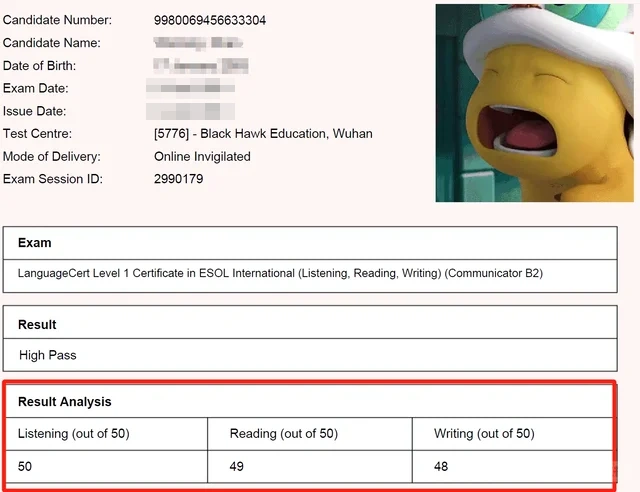
Task: Click the 'Result Analysis' header
Action: (64, 402)
